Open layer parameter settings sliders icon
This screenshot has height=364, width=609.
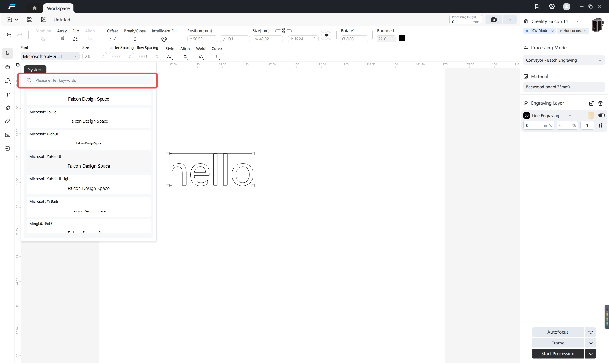coord(601,125)
